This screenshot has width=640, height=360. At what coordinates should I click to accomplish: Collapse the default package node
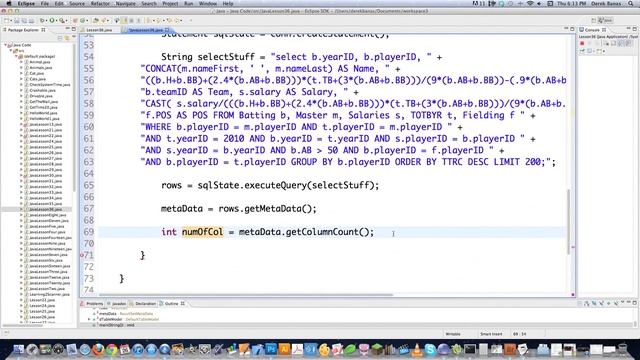[16, 56]
